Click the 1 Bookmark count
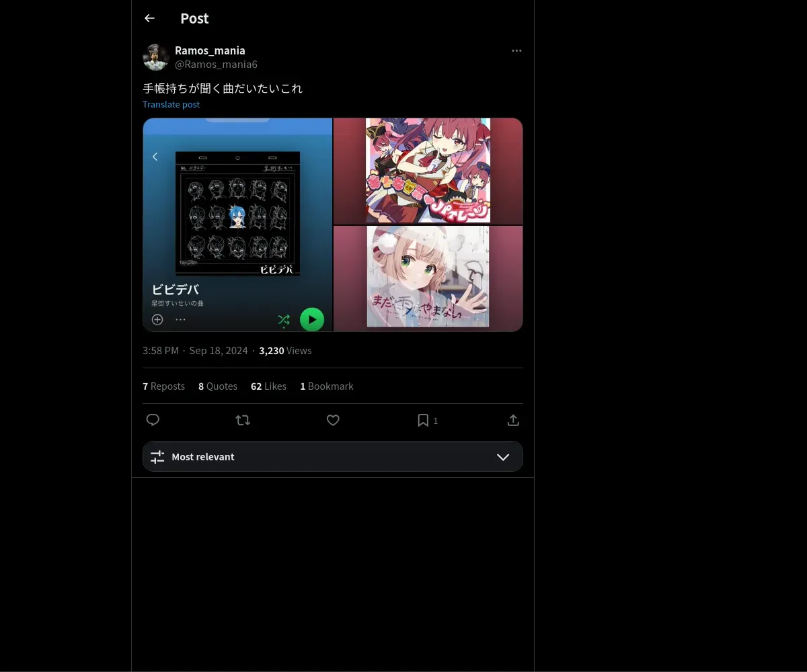This screenshot has height=672, width=807. (327, 386)
